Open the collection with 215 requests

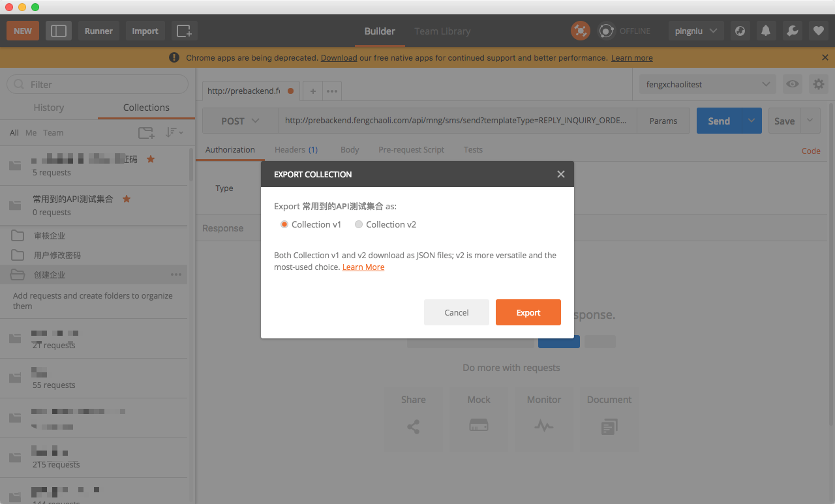point(93,458)
